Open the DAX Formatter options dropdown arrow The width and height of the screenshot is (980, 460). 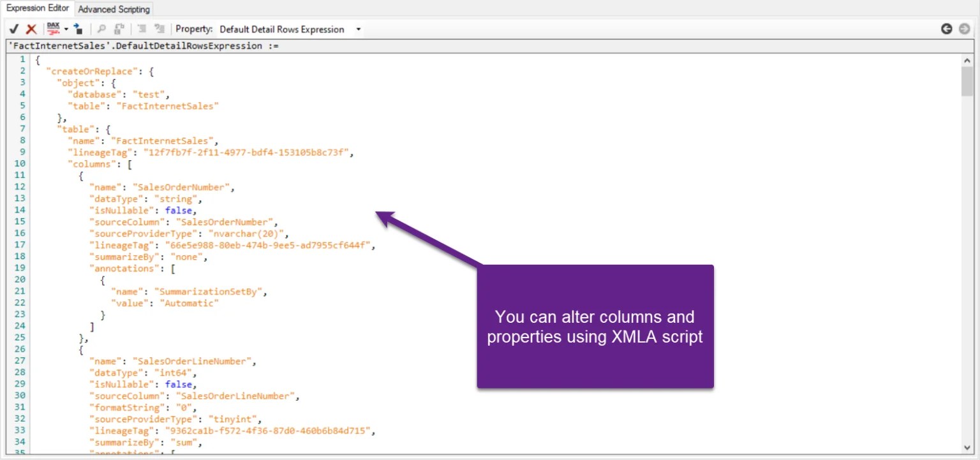(67, 29)
